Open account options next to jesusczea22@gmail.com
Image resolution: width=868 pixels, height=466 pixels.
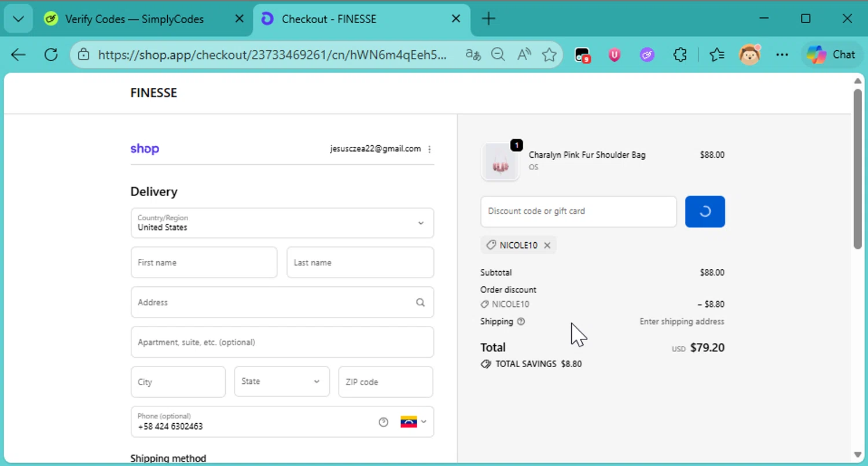[429, 149]
